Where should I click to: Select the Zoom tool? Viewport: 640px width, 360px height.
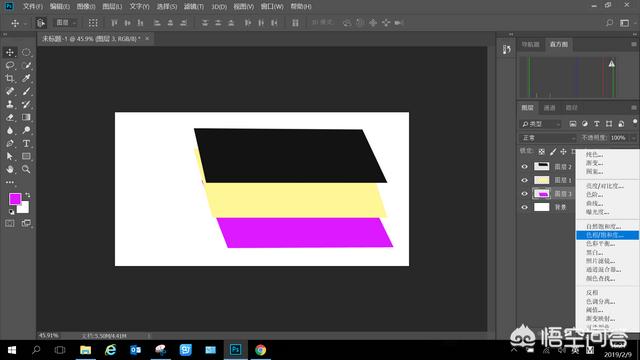point(26,169)
